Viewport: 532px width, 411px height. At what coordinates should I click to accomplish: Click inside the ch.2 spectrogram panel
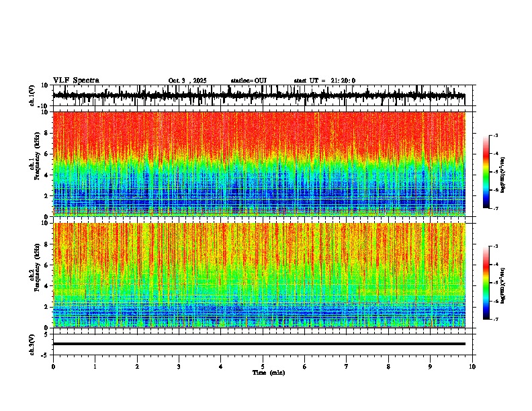pyautogui.click(x=259, y=275)
